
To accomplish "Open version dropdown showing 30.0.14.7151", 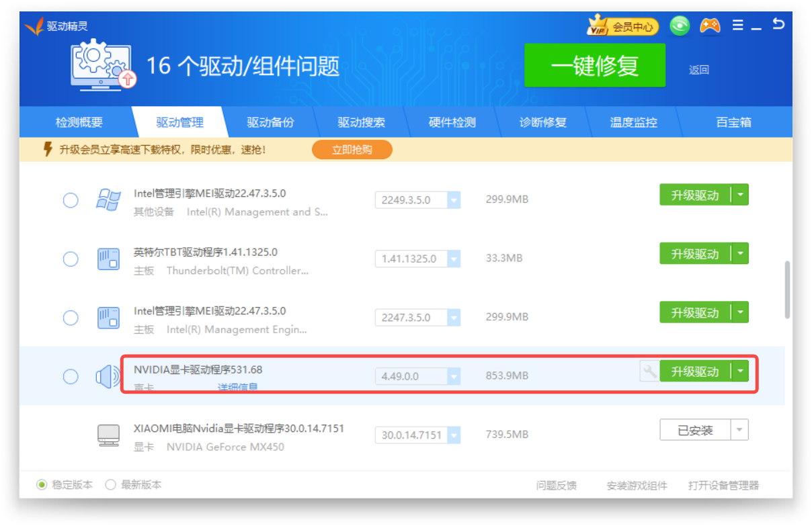I will tap(454, 435).
